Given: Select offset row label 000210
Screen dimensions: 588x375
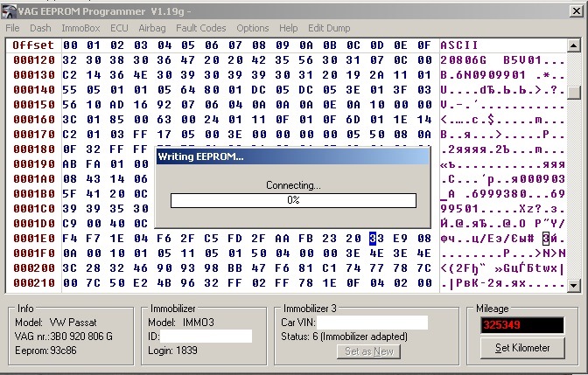Looking at the screenshot, I should coord(34,283).
